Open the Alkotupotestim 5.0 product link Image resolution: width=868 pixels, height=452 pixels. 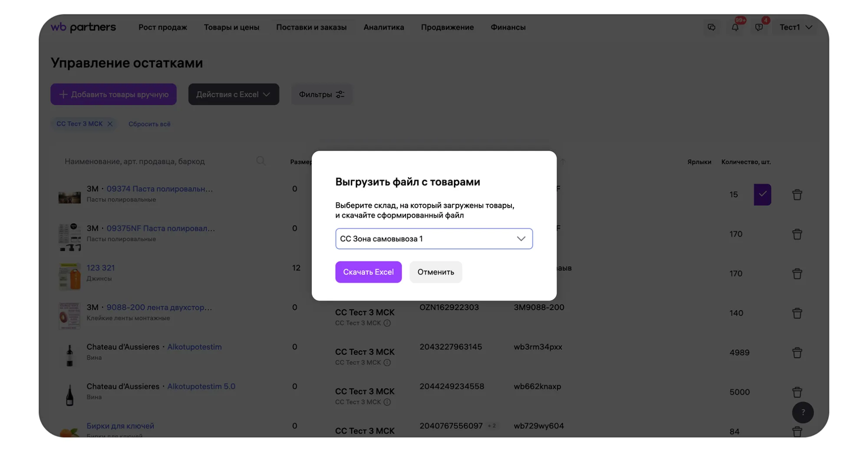201,386
